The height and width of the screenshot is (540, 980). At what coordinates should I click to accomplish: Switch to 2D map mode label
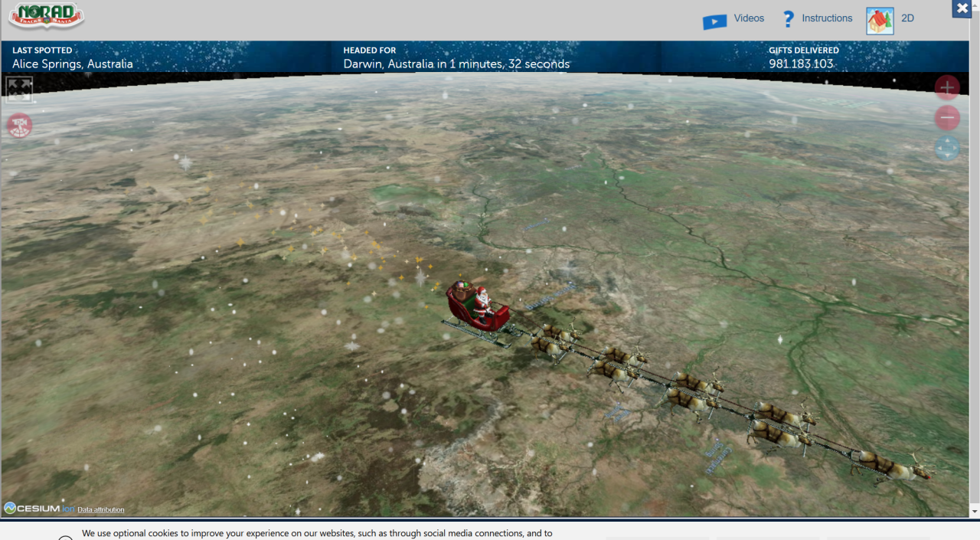pyautogui.click(x=907, y=18)
